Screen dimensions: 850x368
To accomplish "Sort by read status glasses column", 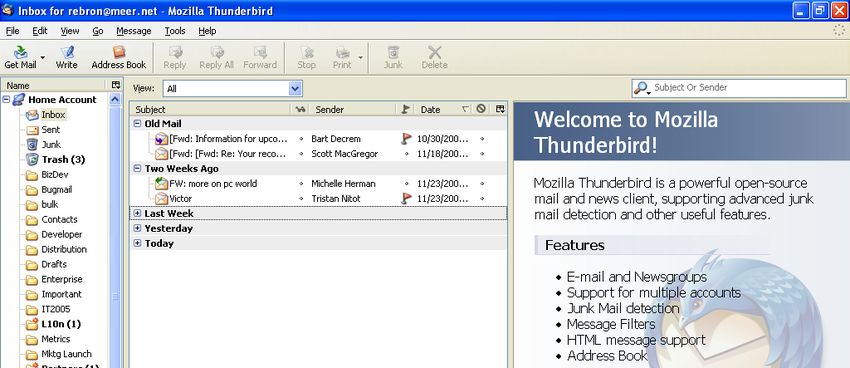I will pos(300,109).
